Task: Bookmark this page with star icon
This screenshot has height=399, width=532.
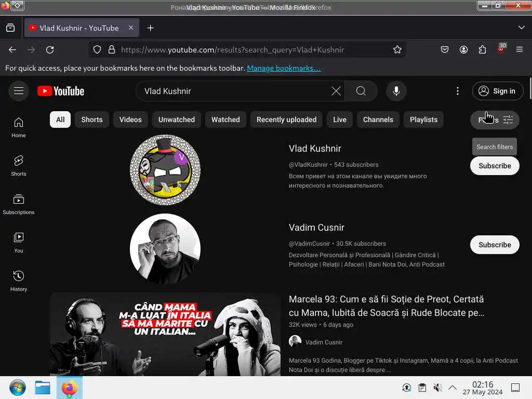Action: click(397, 50)
